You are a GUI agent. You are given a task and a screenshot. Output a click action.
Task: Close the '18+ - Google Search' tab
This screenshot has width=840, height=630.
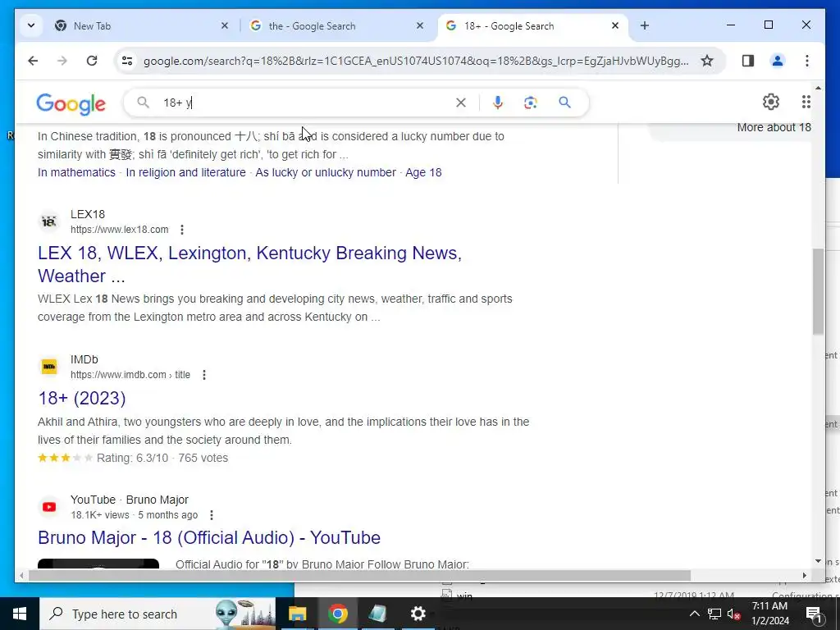point(615,25)
